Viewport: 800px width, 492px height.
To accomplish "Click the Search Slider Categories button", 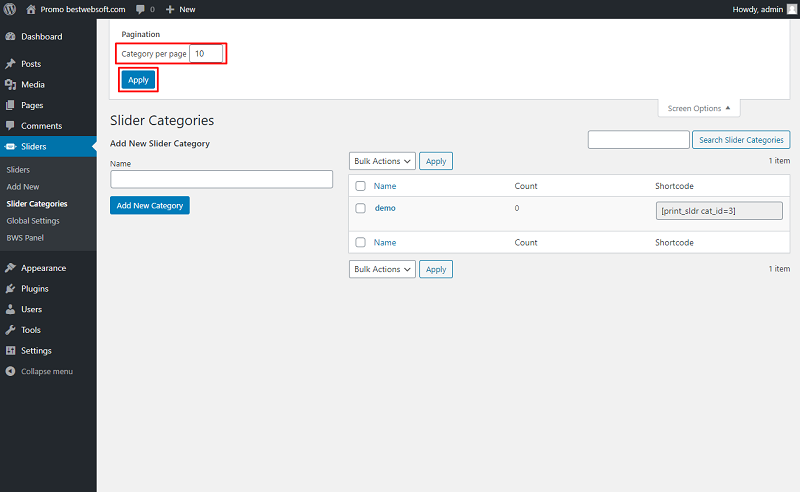I will (x=741, y=140).
